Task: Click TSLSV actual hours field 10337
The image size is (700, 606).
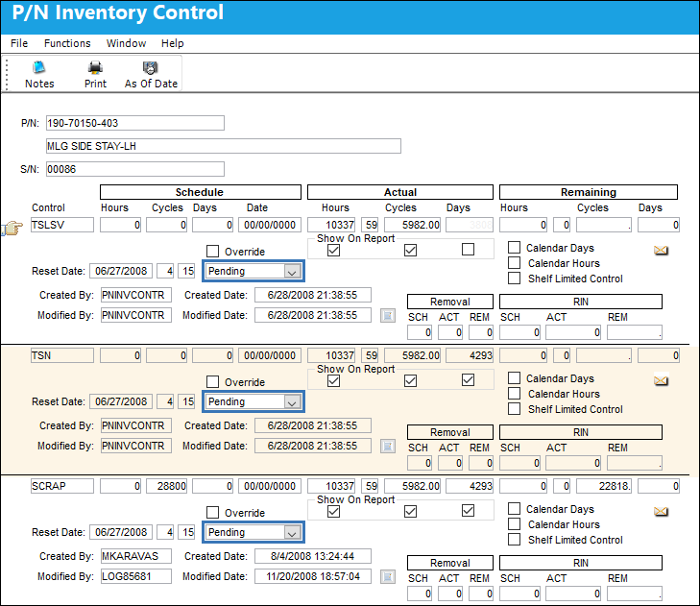Action: [x=331, y=225]
